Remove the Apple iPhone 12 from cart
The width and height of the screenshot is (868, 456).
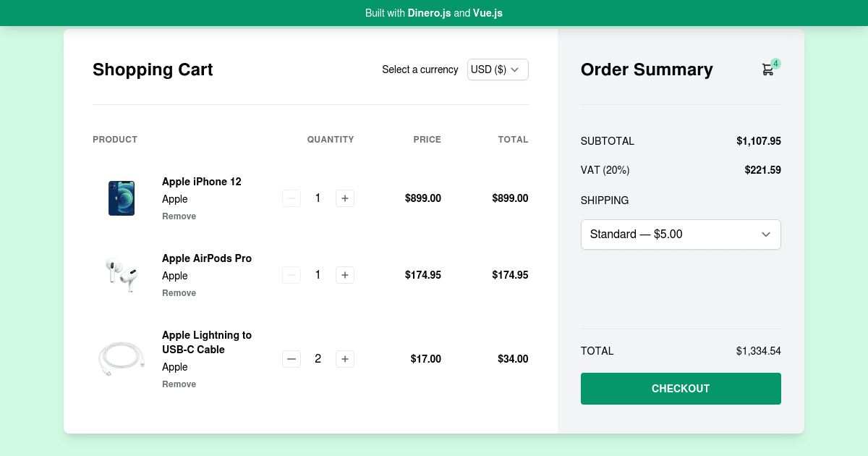(x=179, y=216)
